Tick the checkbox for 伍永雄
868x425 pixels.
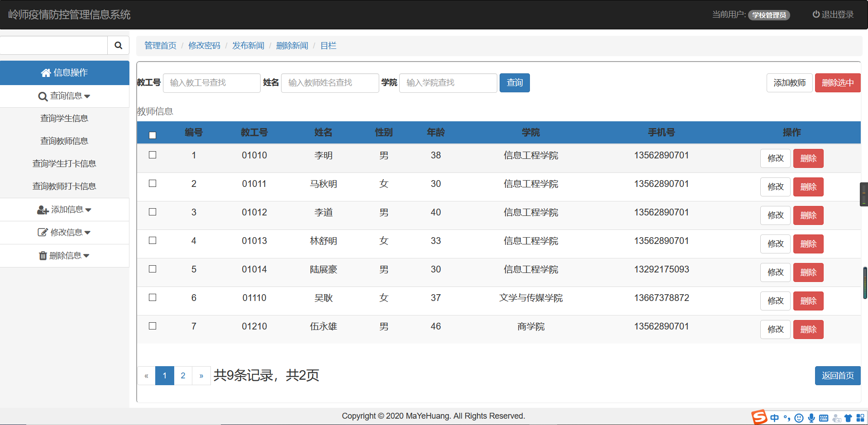(x=153, y=326)
